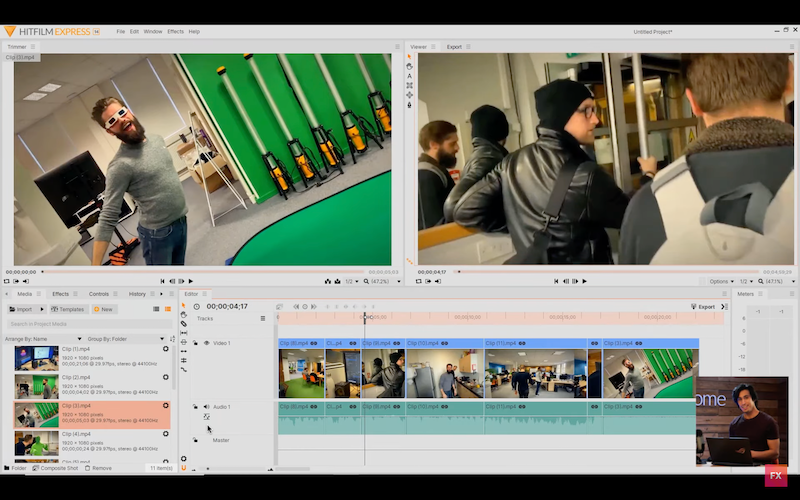Open Import dropdown arrow
This screenshot has width=800, height=500.
tap(42, 309)
